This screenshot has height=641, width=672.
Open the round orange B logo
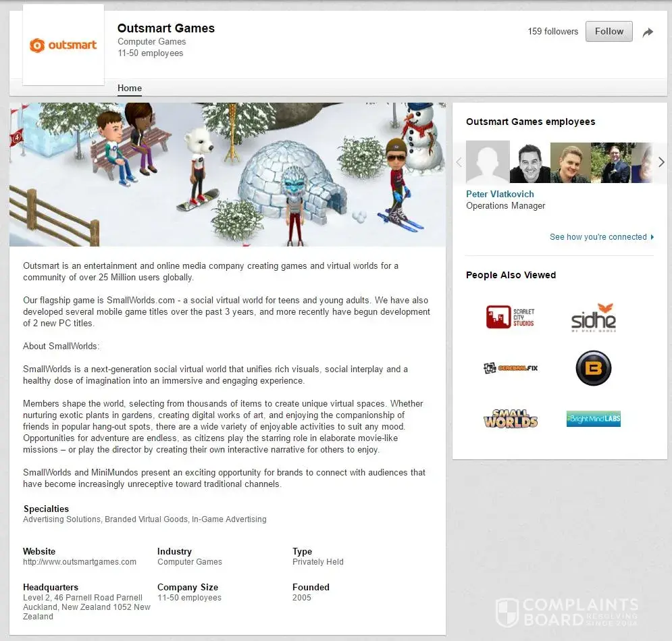(x=593, y=368)
